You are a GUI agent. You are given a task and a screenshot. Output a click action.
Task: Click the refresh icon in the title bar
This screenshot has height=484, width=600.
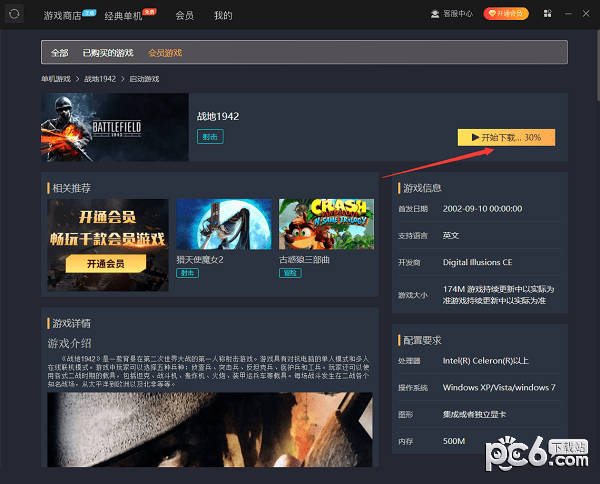click(x=14, y=14)
